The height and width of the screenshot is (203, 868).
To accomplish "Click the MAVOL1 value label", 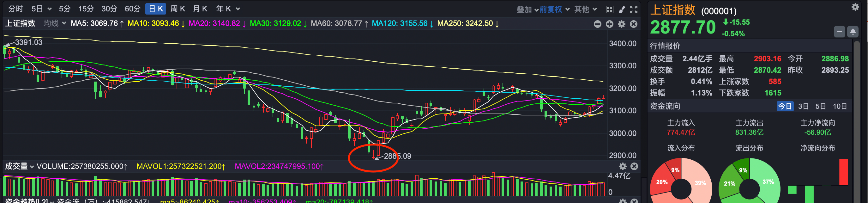I will click(181, 166).
